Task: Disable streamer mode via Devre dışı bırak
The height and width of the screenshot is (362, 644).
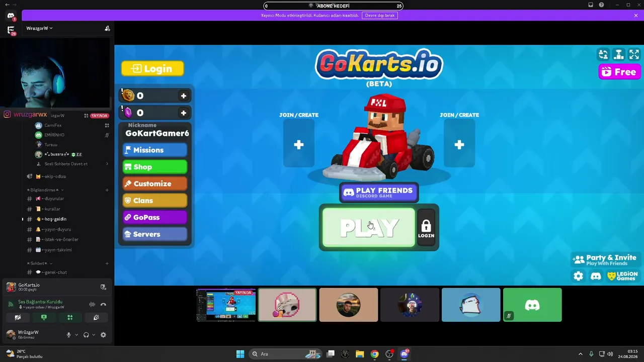Action: (x=380, y=15)
